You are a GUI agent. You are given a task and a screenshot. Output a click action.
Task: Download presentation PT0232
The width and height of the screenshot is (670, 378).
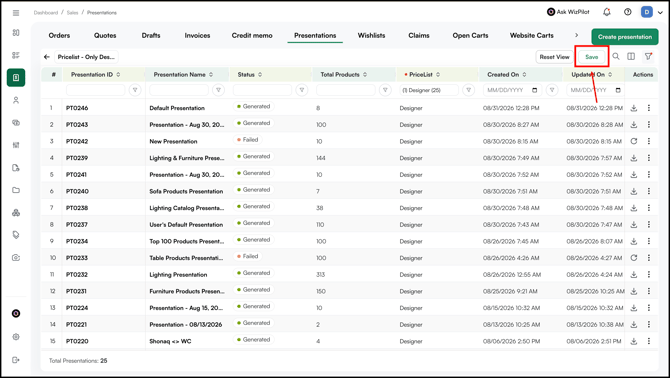(x=634, y=275)
